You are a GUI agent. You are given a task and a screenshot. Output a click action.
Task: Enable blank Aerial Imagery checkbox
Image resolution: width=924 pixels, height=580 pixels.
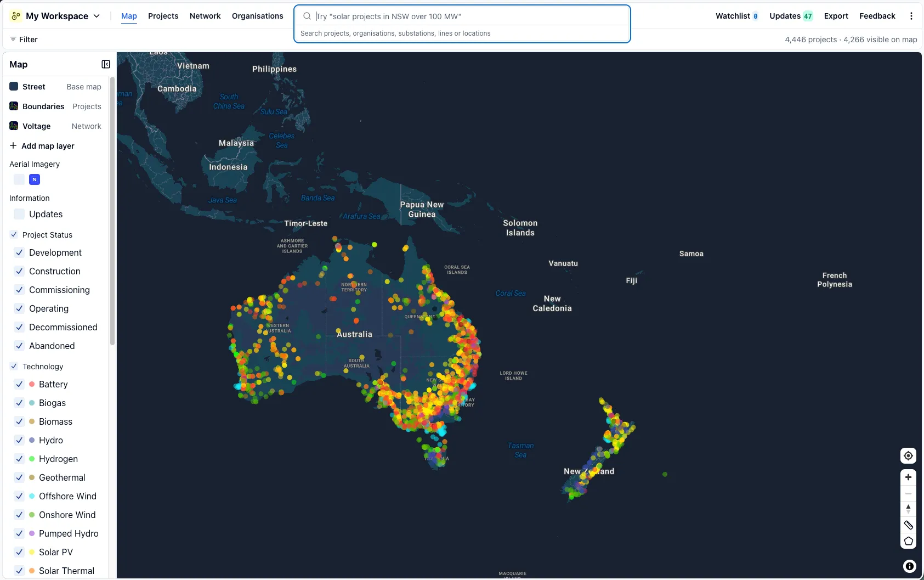pos(19,179)
